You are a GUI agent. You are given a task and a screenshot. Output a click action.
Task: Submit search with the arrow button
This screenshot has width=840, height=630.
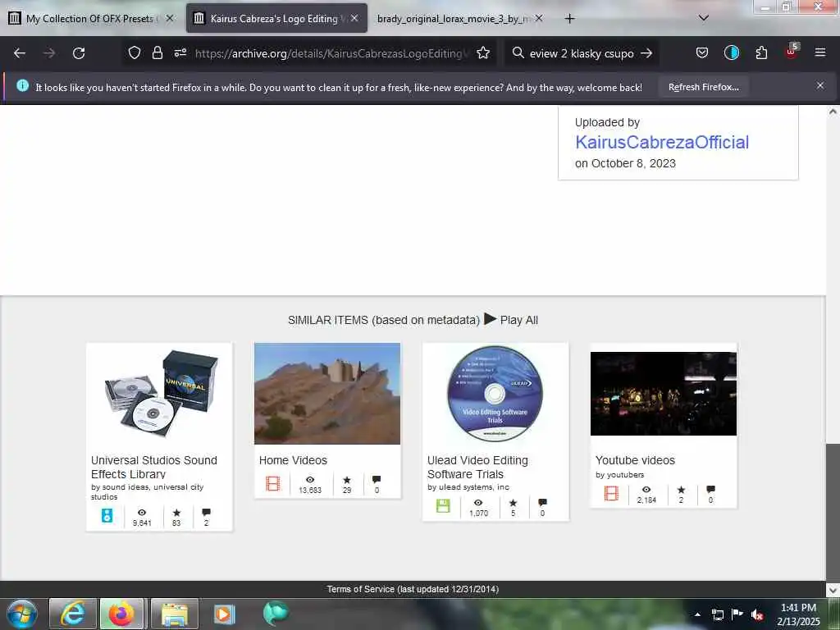point(646,53)
